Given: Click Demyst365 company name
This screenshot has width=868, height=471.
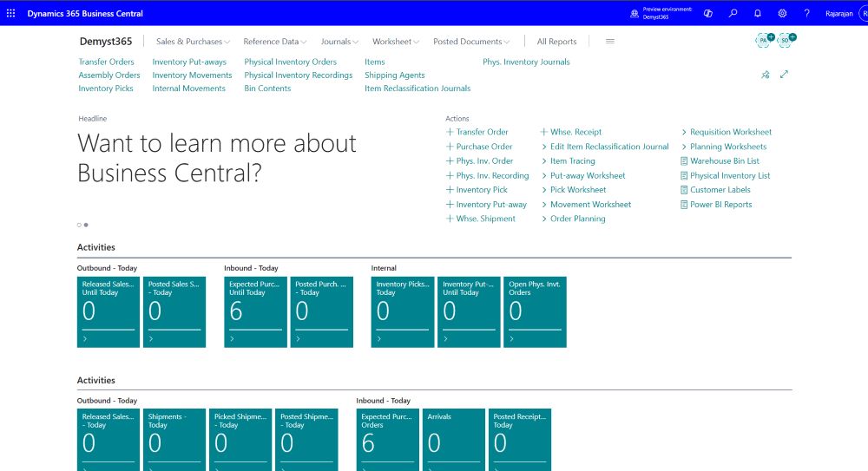Looking at the screenshot, I should point(106,42).
